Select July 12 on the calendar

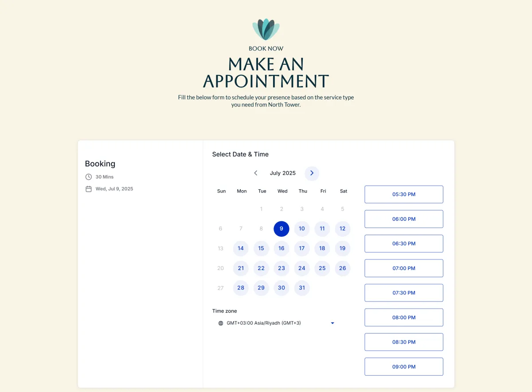click(x=343, y=229)
